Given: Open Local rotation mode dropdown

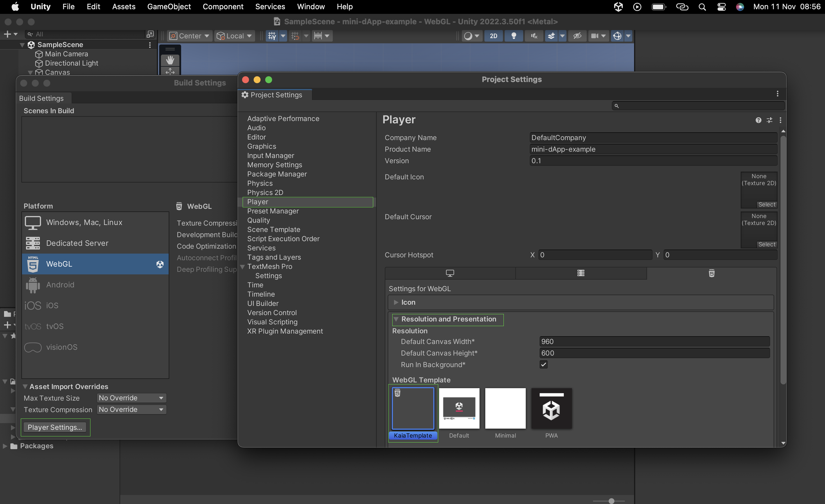Looking at the screenshot, I should (x=234, y=36).
